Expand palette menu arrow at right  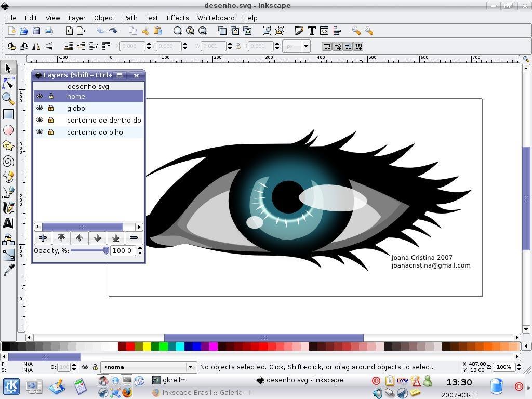pyautogui.click(x=526, y=346)
